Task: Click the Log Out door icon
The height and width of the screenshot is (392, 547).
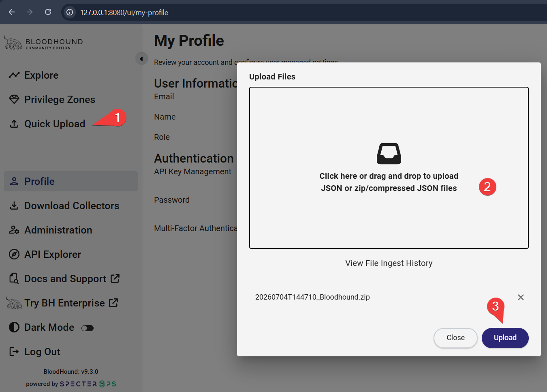Action: point(14,351)
